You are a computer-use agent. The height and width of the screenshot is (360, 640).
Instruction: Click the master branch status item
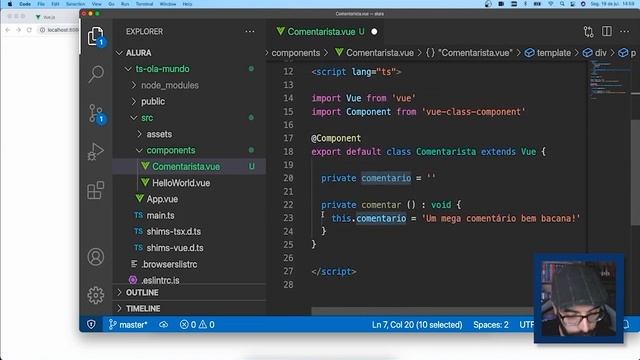pyautogui.click(x=128, y=324)
